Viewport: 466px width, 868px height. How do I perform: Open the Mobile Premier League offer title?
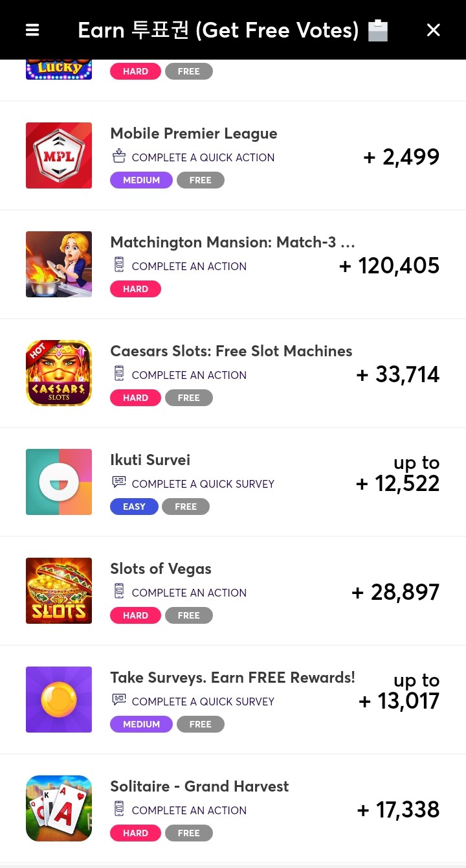coord(194,133)
